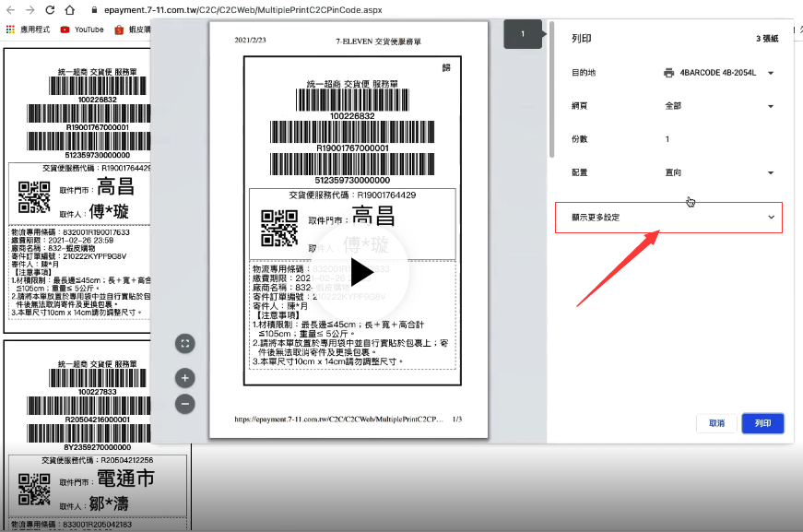Fit preview to page button

click(x=185, y=344)
